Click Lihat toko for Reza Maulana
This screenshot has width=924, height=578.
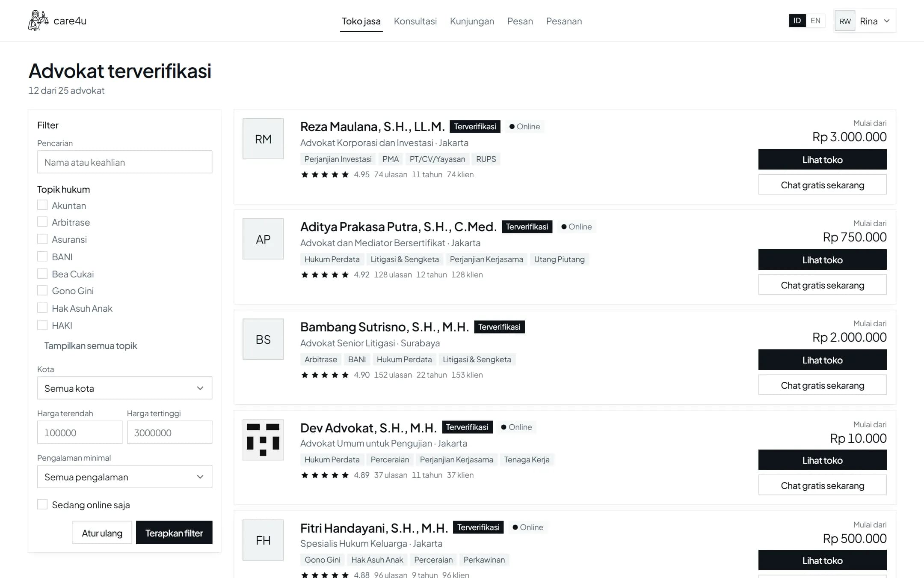click(822, 159)
